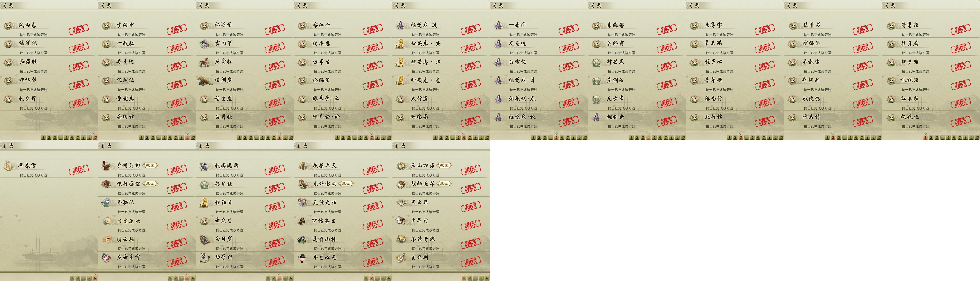Image resolution: width=980 pixels, height=281 pixels.
Task: Click the deer icon next to 莫贪杯
Action: click(205, 62)
